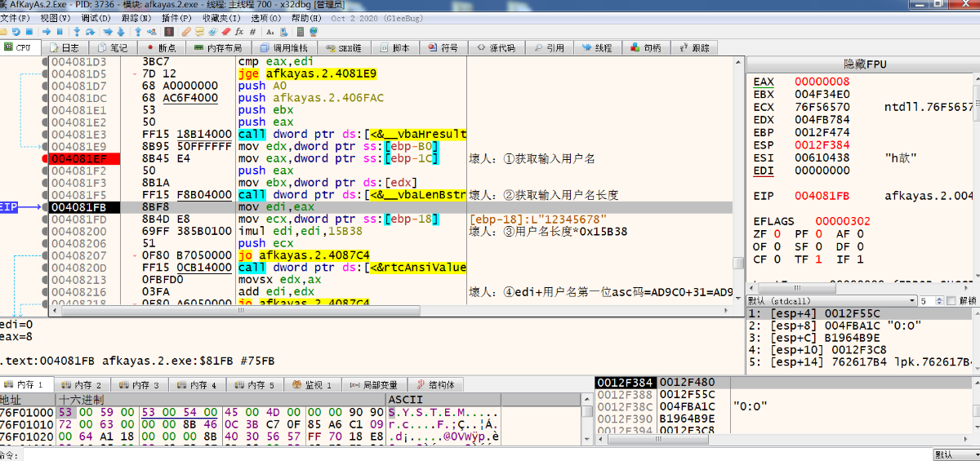Select the 内存 5 dump tab
This screenshot has height=461, width=980.
coord(254,384)
